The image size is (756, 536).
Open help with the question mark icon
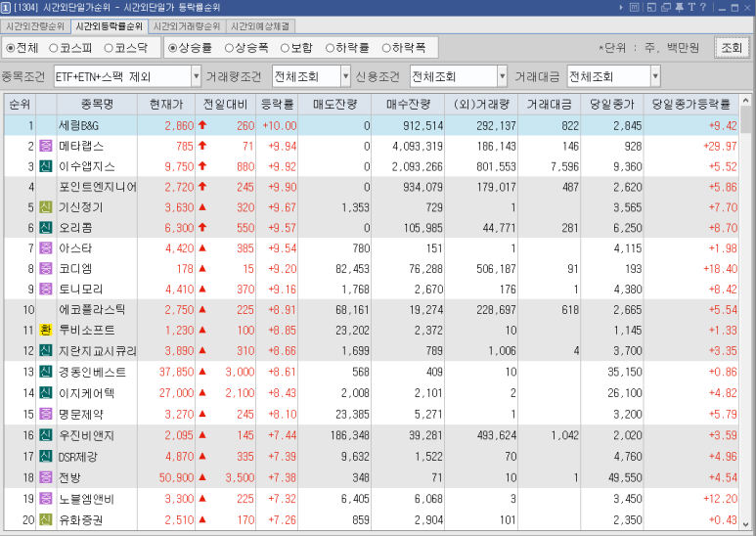point(703,7)
